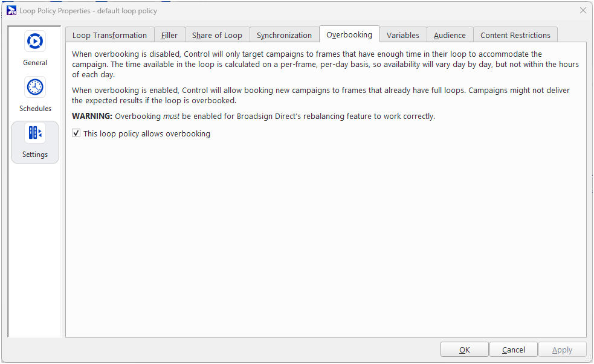Select the Settings icon in sidebar
The image size is (594, 364).
tap(35, 133)
